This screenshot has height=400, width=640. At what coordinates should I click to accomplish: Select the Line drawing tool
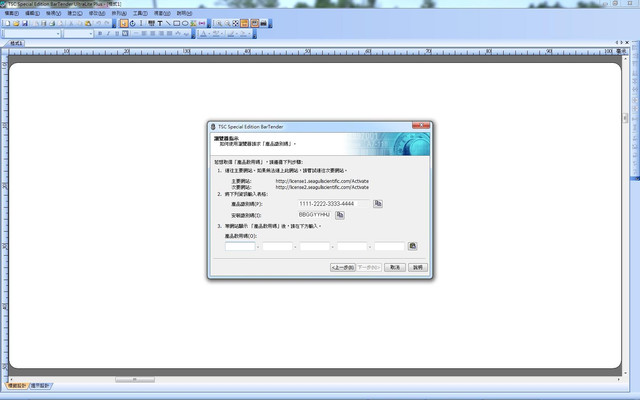(x=168, y=23)
